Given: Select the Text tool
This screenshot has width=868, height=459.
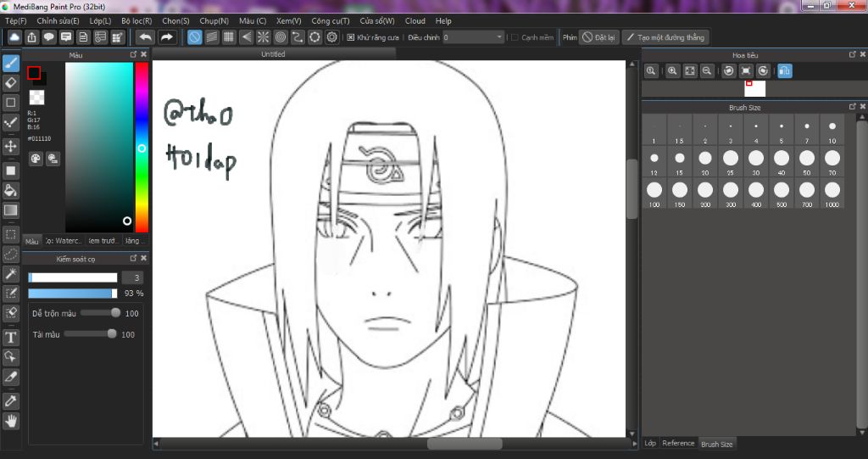Looking at the screenshot, I should point(10,338).
